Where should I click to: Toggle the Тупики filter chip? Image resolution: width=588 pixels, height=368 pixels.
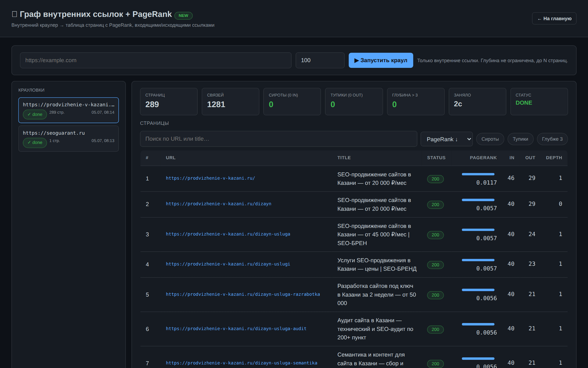tap(520, 139)
